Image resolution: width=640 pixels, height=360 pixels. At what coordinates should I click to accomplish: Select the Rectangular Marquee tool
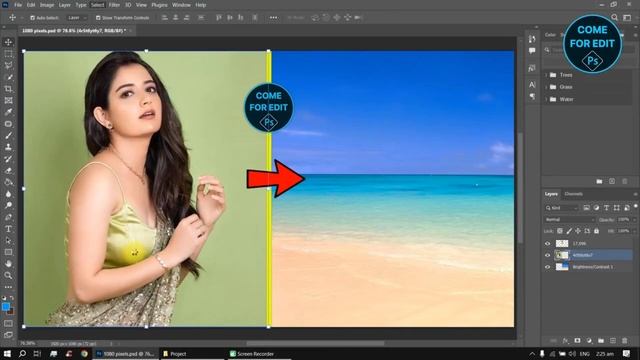click(8, 54)
